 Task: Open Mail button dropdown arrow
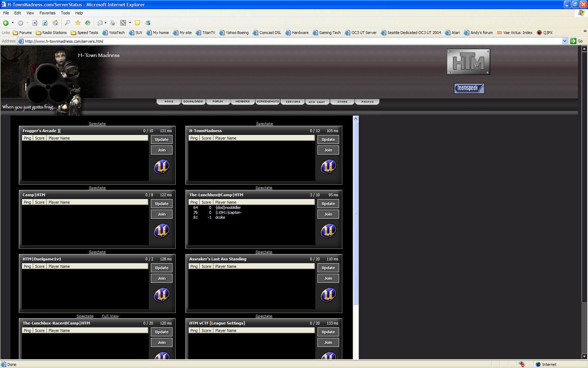coord(105,23)
